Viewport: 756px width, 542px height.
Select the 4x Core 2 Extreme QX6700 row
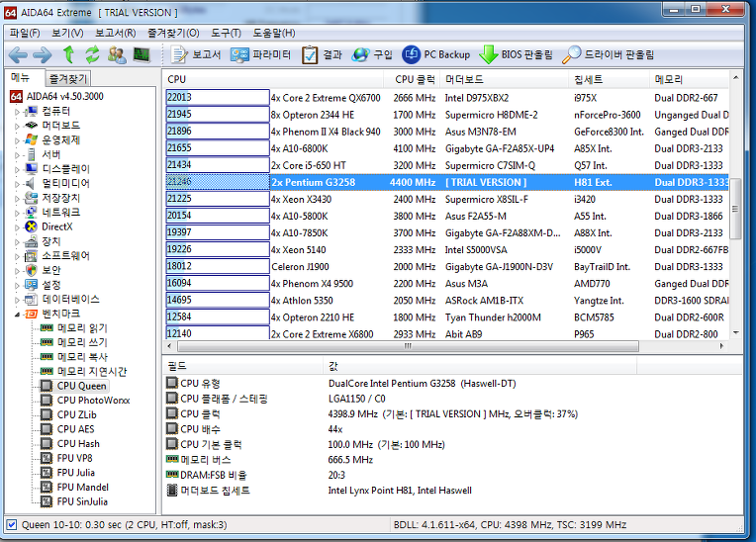tap(447, 98)
